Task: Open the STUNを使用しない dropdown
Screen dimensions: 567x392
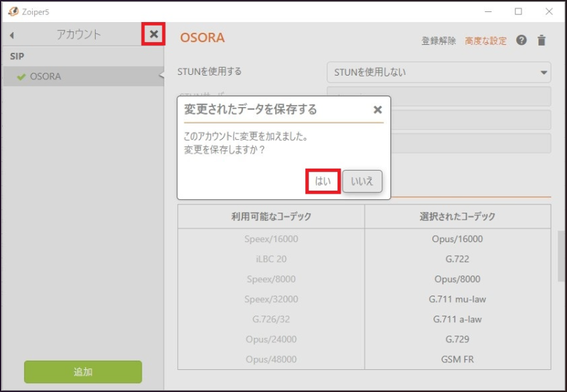Action: pyautogui.click(x=438, y=72)
